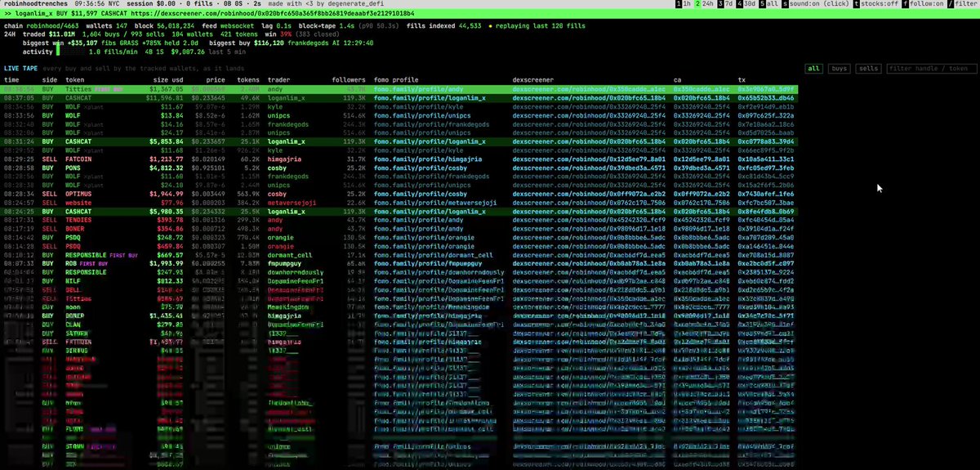Select the PONS token cell
The height and width of the screenshot is (470, 980).
(73, 167)
